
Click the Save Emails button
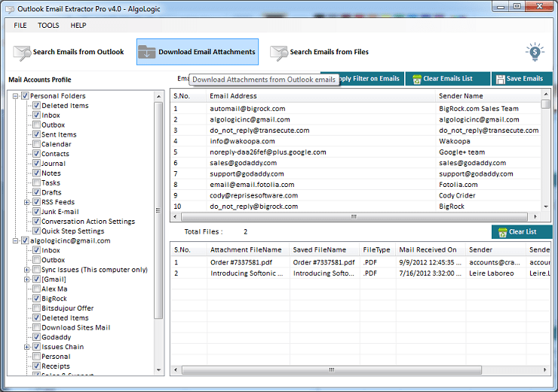(x=522, y=78)
